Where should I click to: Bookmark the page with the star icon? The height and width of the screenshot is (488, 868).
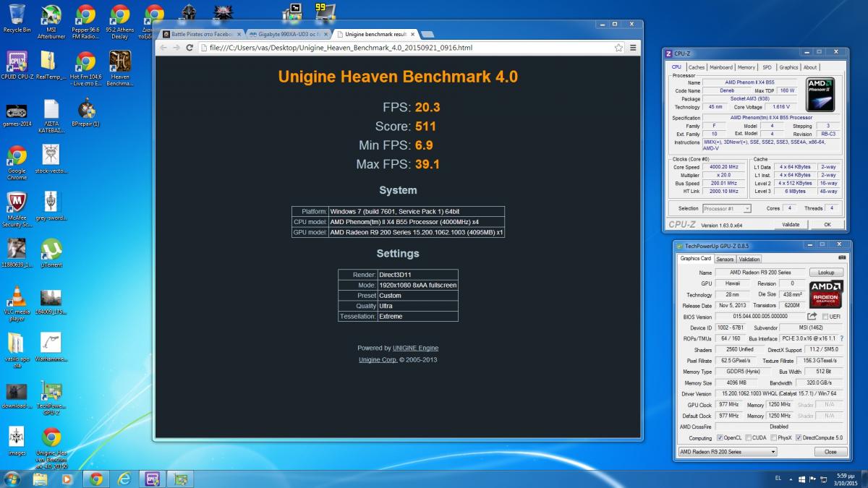[x=618, y=48]
